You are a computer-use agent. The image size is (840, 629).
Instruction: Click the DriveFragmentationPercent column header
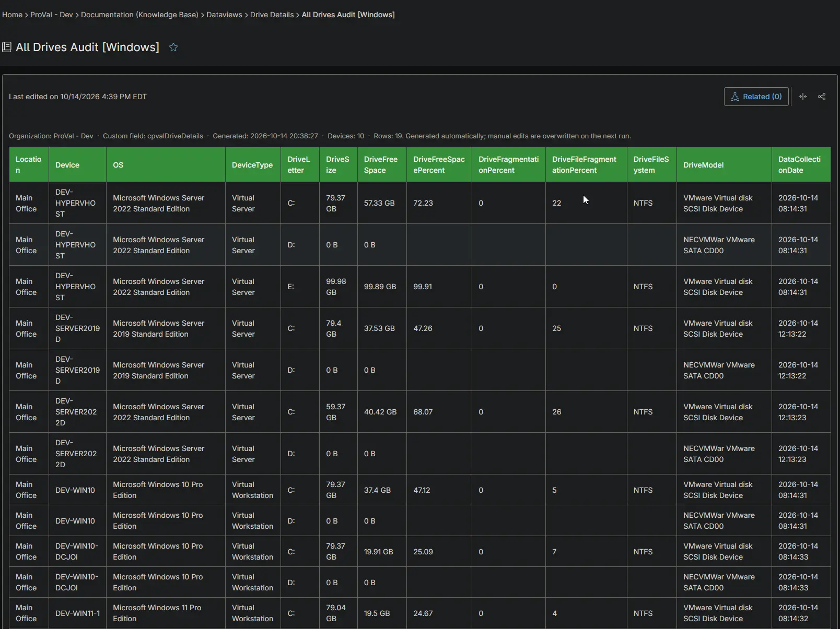point(508,164)
